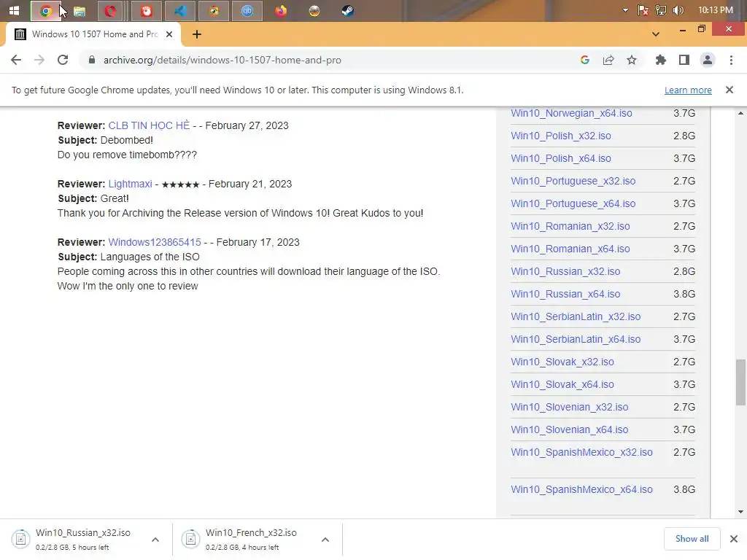
Task: Open the Windows Start button
Action: click(14, 10)
